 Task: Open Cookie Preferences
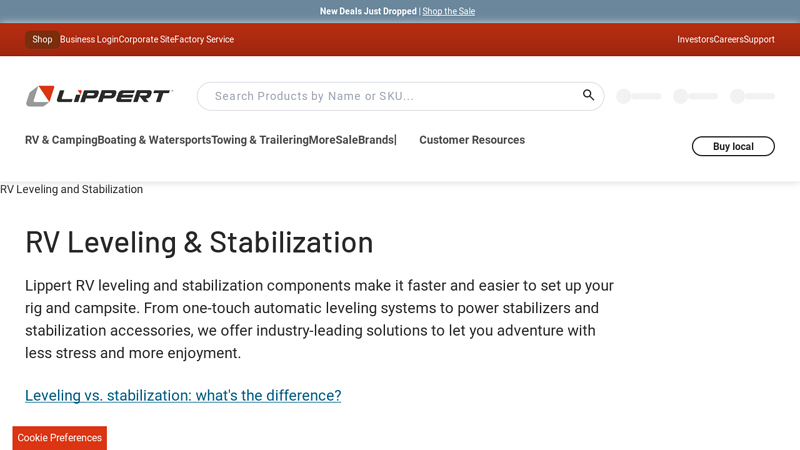(x=60, y=438)
